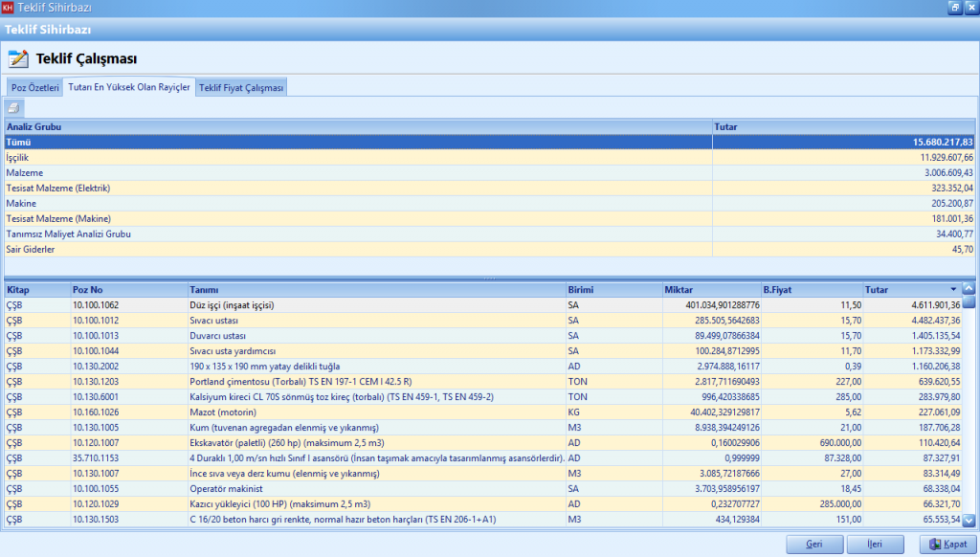Click the restore window button
Screen dimensions: 980x557
[x=953, y=8]
